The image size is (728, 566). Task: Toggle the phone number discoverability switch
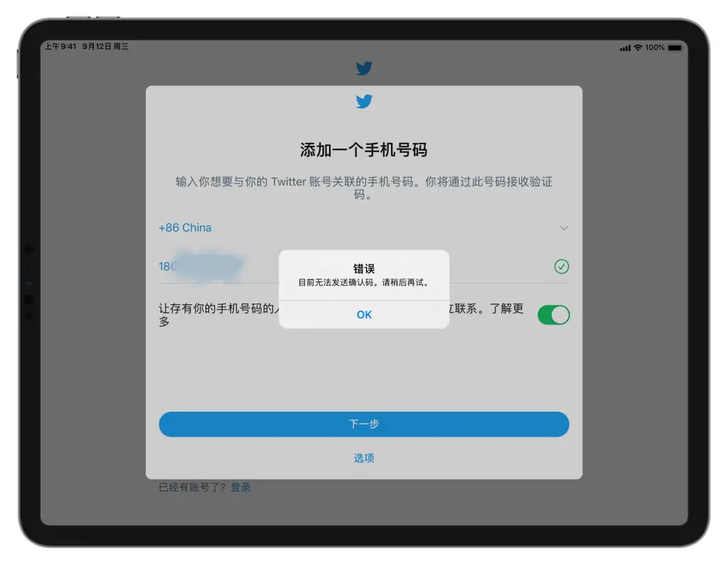pos(553,315)
